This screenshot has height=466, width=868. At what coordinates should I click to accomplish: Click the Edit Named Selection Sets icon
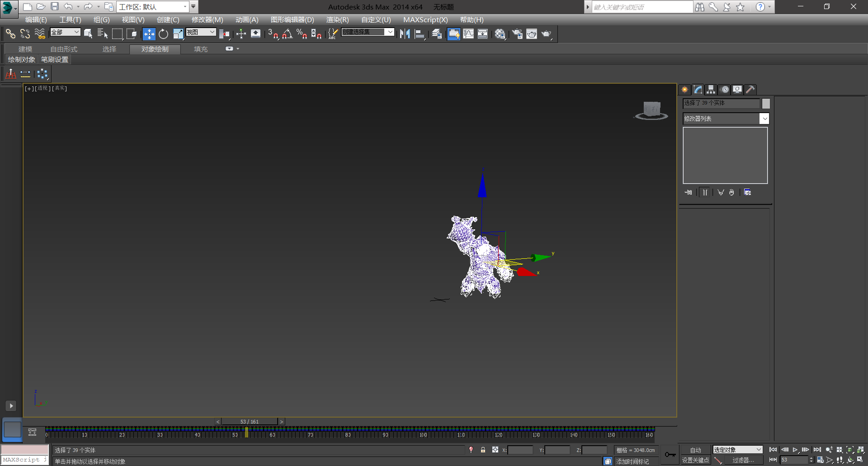point(333,34)
